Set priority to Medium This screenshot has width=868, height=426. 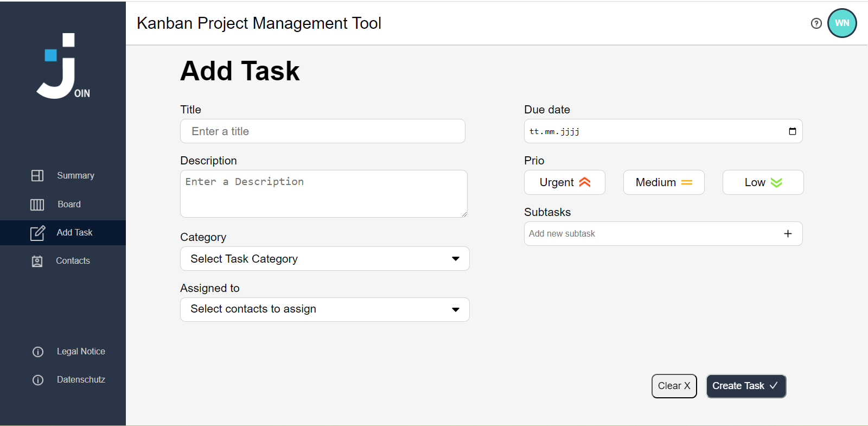click(x=663, y=182)
